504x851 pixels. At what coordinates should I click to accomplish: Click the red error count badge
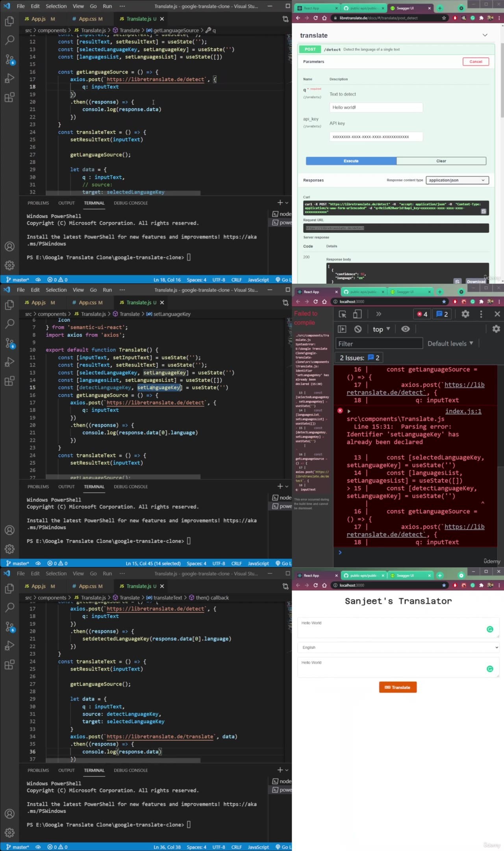(x=422, y=314)
